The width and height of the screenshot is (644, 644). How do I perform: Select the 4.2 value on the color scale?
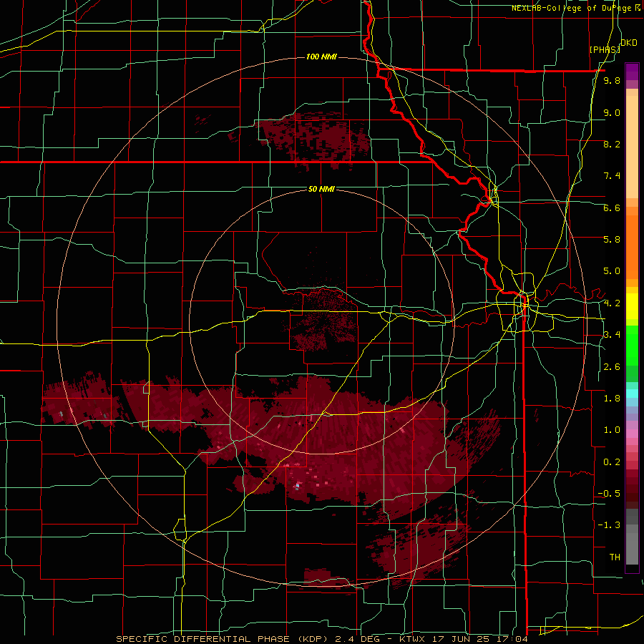click(612, 303)
